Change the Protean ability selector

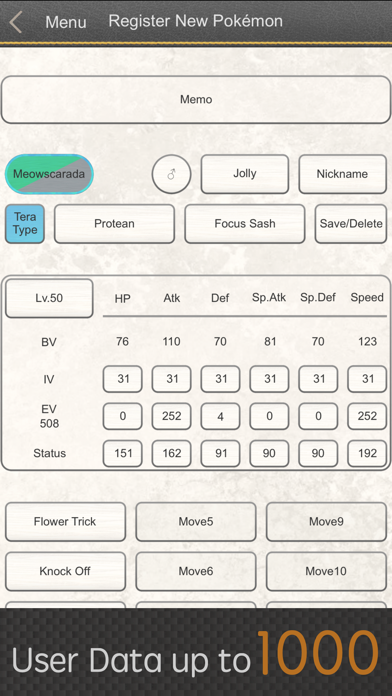pos(114,224)
